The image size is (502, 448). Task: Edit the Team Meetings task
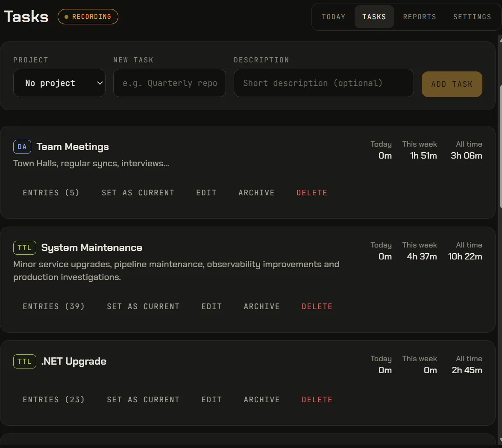[x=206, y=193]
